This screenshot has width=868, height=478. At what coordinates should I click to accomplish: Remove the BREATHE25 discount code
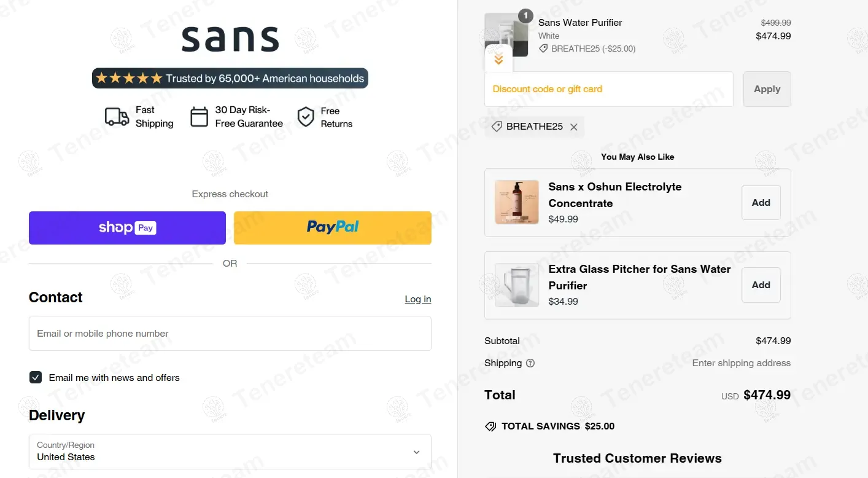click(x=574, y=127)
